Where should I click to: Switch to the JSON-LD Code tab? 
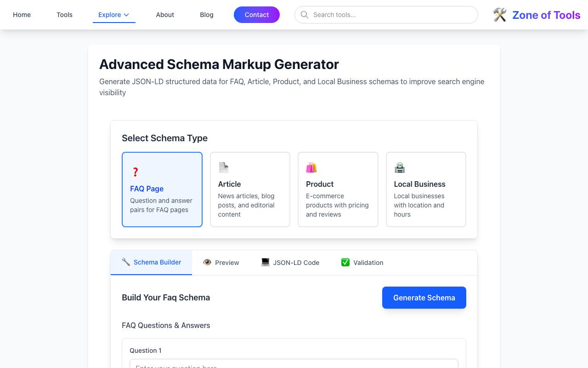click(x=290, y=263)
